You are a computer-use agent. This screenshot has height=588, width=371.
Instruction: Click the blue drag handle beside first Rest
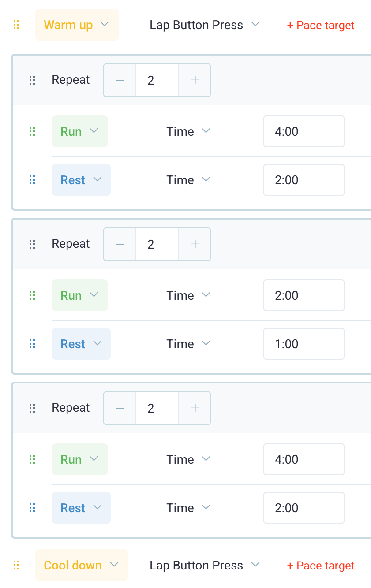pyautogui.click(x=32, y=180)
